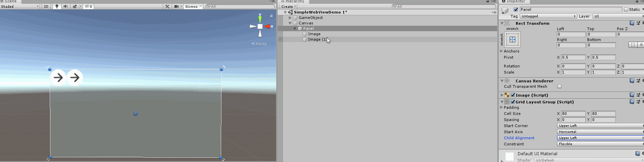Screen dimensions: 644x162
Task: Select the Inspector tab
Action: [514, 1]
